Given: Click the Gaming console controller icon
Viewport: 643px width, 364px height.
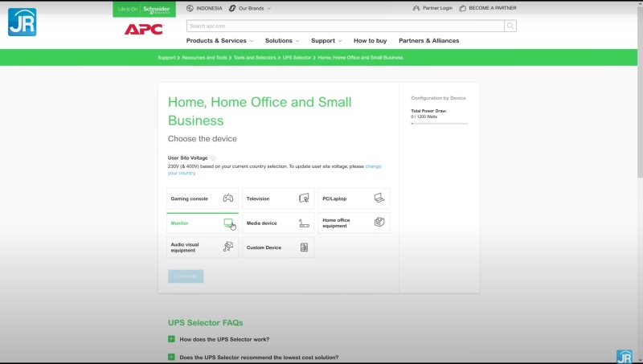Looking at the screenshot, I should coord(228,198).
